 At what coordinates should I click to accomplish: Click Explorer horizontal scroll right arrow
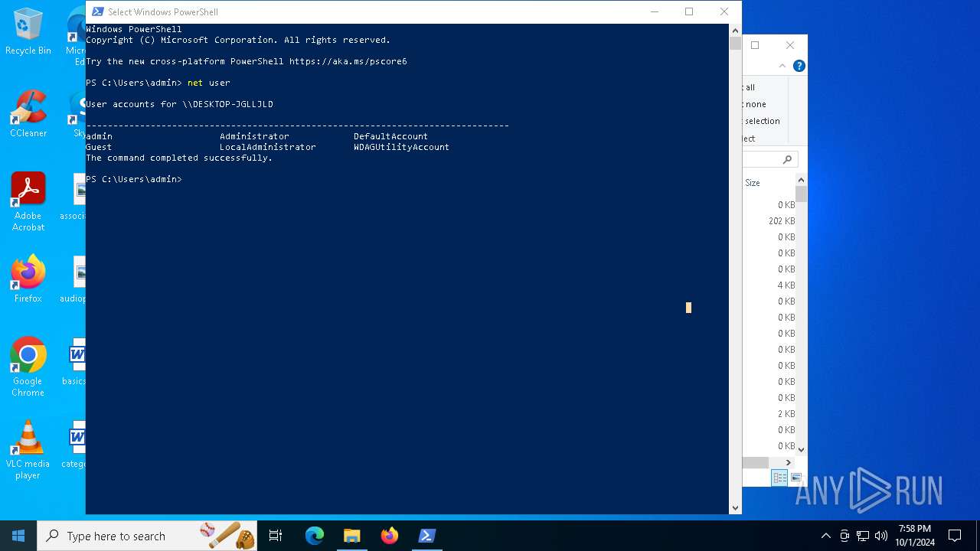(x=789, y=462)
